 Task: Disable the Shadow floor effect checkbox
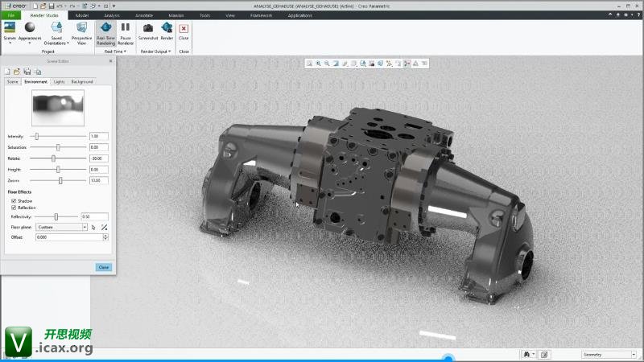pos(14,201)
